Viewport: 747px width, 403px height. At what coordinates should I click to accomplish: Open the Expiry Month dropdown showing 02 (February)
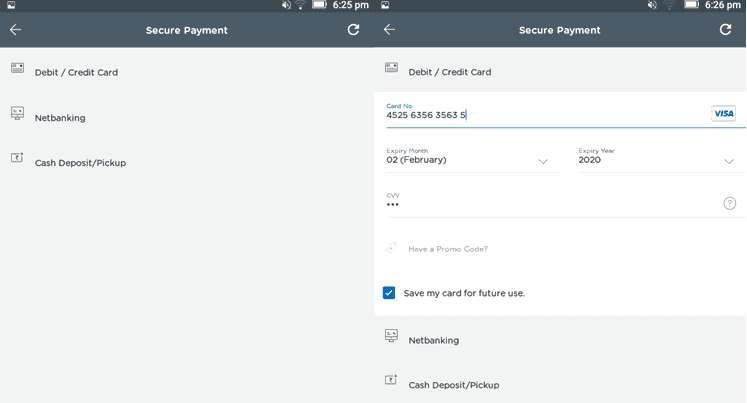point(472,160)
